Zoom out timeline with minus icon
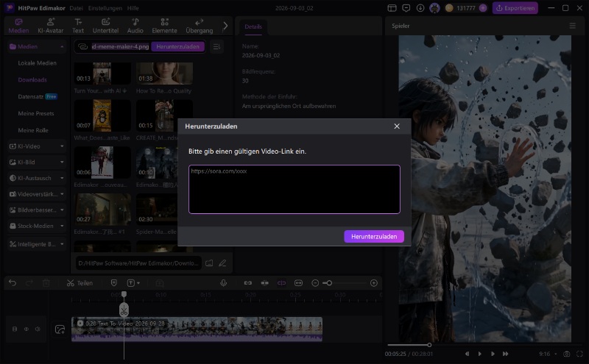Image resolution: width=589 pixels, height=364 pixels. (x=315, y=283)
